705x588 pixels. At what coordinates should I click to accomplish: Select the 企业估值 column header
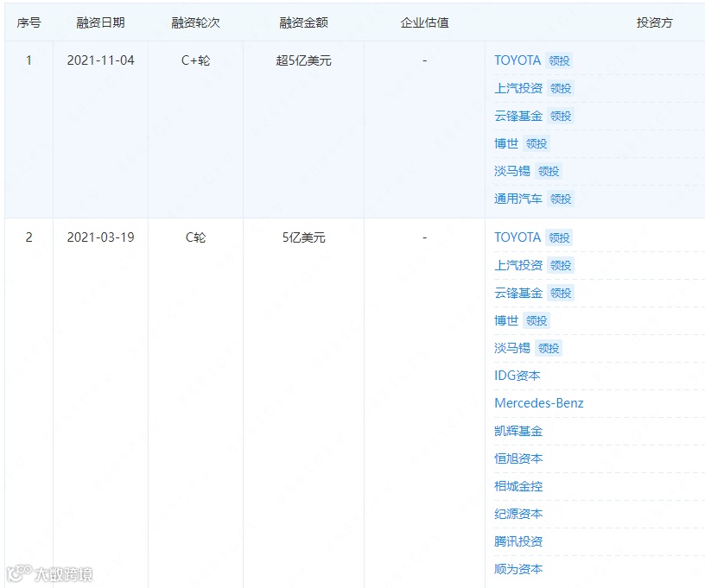[424, 22]
